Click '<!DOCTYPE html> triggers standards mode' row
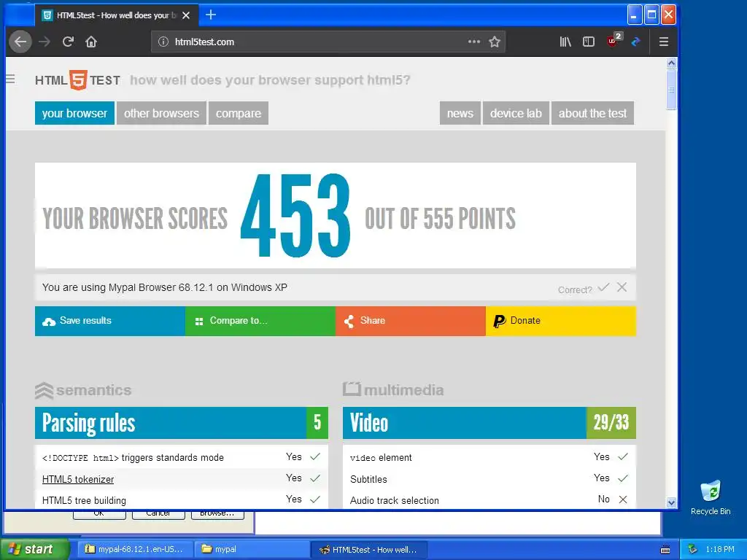This screenshot has width=747, height=560. pyautogui.click(x=182, y=457)
